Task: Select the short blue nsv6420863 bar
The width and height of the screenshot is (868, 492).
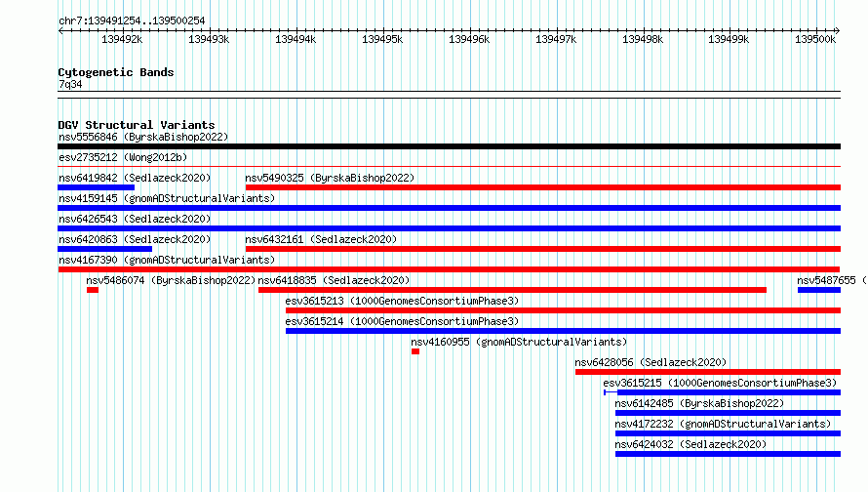Action: [x=104, y=249]
